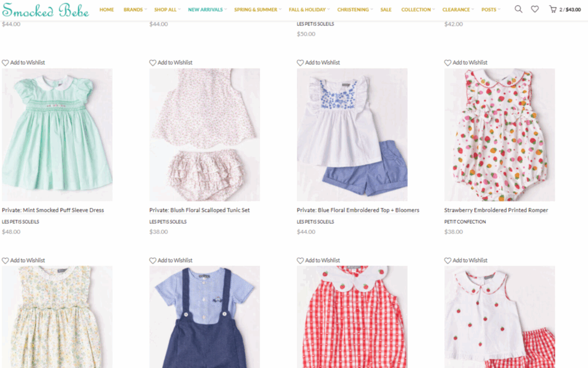Image resolution: width=588 pixels, height=368 pixels.
Task: Open Les Petis Soleils brand under Blush Tunic Set
Action: 168,222
